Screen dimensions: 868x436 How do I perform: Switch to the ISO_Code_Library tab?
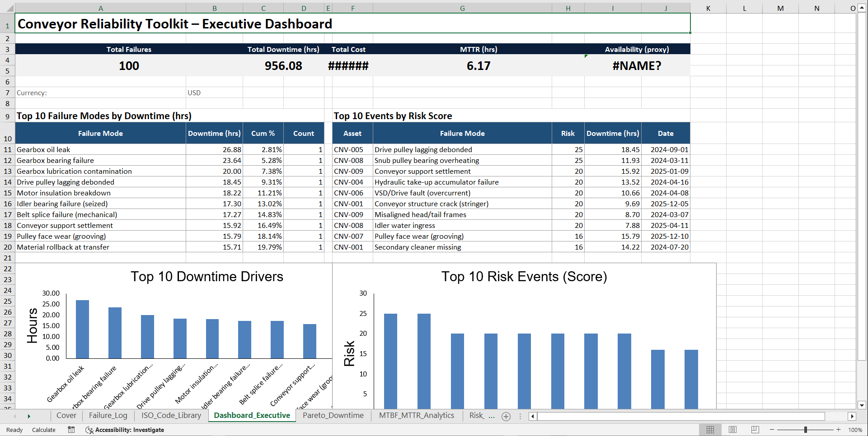[171, 415]
